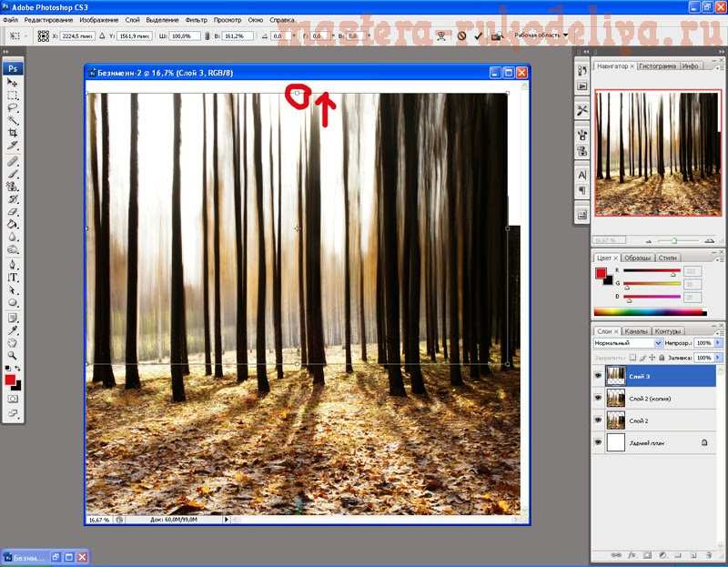Open the Character panel icon in the dock
Image resolution: width=728 pixels, height=567 pixels.
582,175
